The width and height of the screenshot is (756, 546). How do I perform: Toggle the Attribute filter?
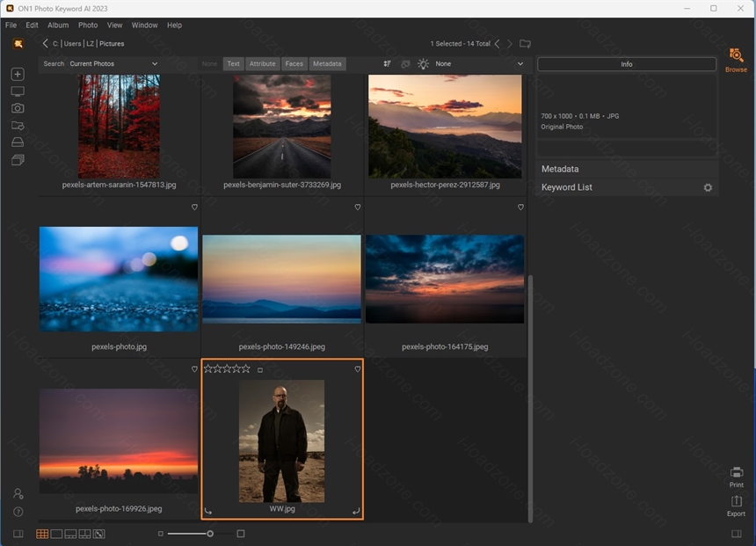pyautogui.click(x=262, y=63)
